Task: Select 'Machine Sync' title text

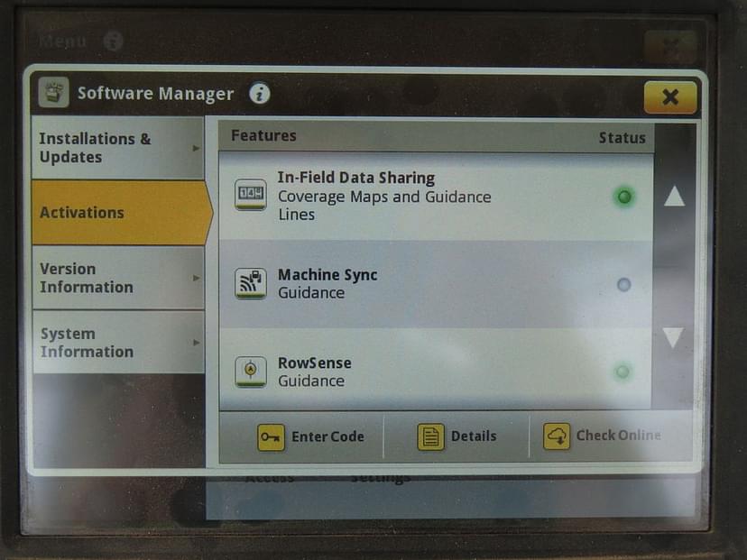Action: (327, 275)
